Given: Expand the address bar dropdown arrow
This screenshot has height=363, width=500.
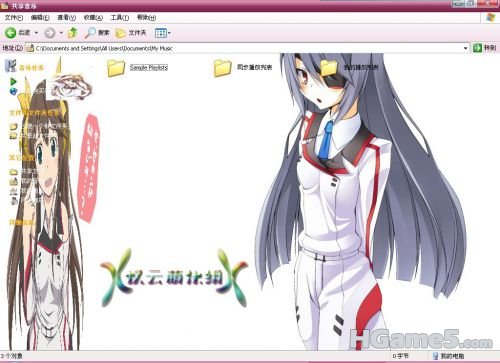Looking at the screenshot, I should 465,48.
